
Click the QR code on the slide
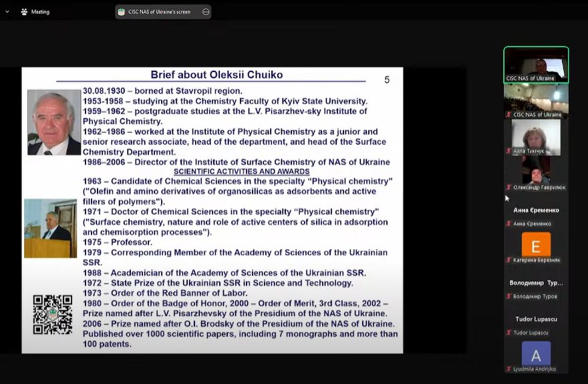click(53, 315)
